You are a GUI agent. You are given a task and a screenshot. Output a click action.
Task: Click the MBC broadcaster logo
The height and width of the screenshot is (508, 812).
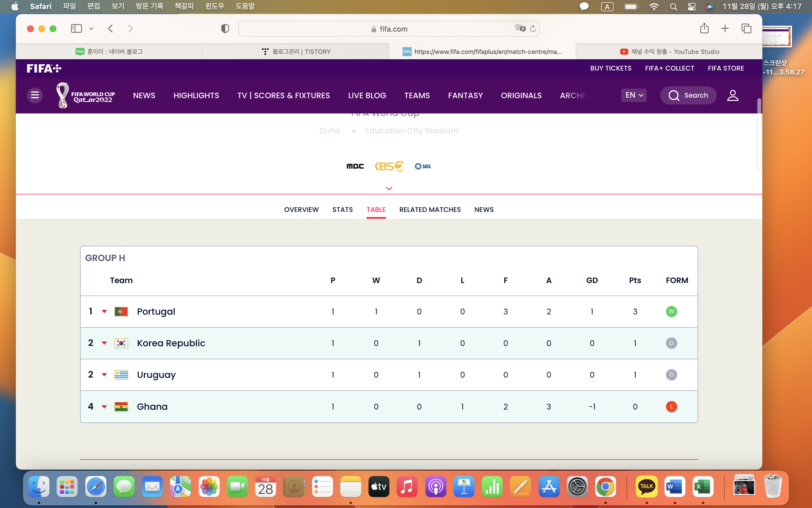coord(355,166)
